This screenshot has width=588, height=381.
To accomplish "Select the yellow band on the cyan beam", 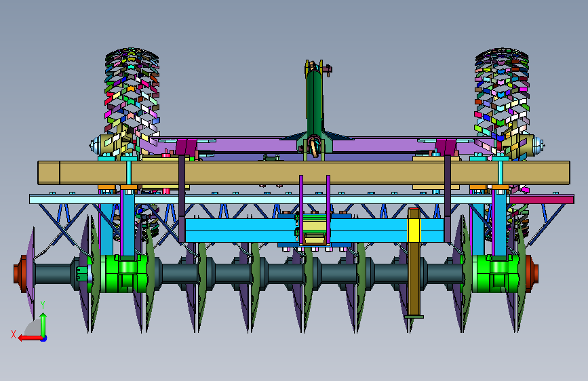I will (x=414, y=230).
